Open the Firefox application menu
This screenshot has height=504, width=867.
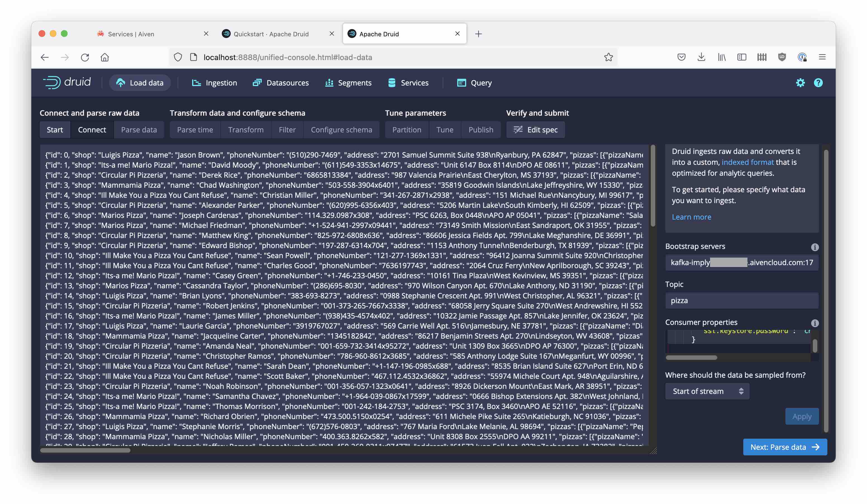coord(822,57)
